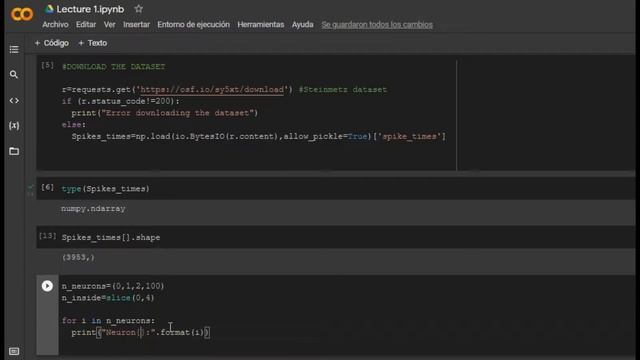Click the 'Spikes_times=np.load' code line

[x=259, y=136]
